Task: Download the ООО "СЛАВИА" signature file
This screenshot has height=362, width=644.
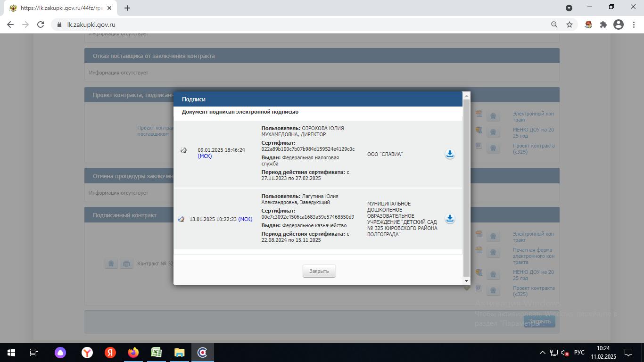Action: (450, 154)
